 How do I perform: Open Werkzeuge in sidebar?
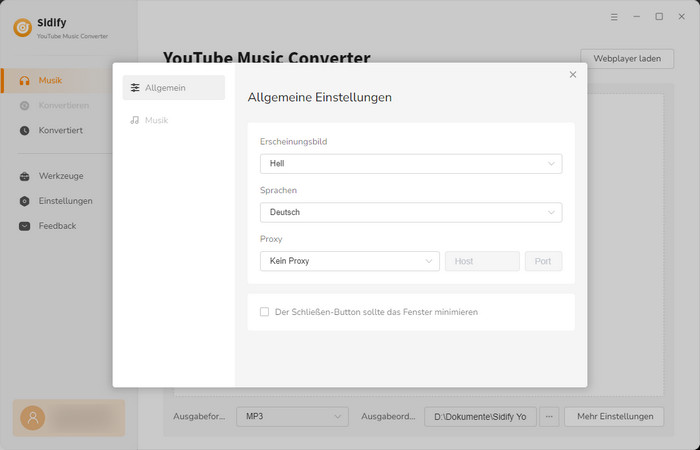click(57, 176)
